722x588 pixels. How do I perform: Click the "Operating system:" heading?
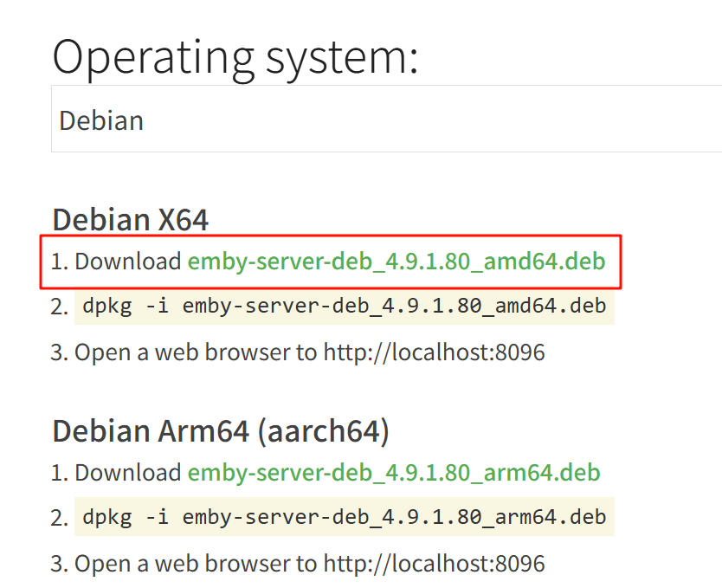click(235, 57)
